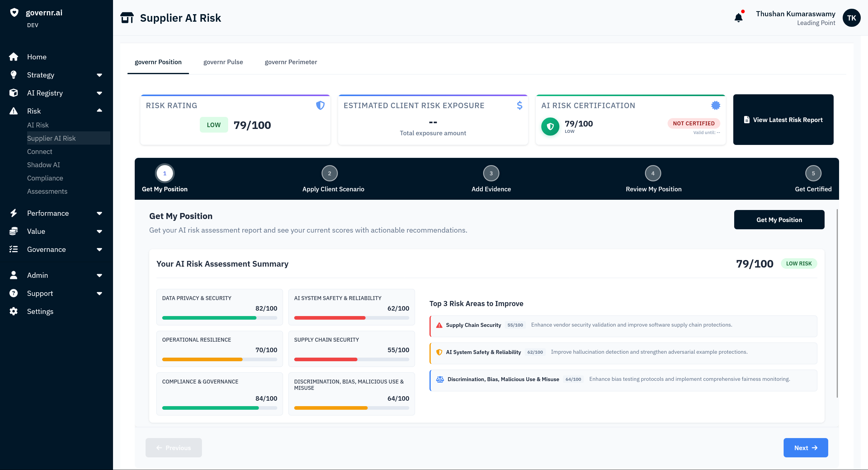Expand the Strategy menu
The image size is (868, 470).
point(99,75)
